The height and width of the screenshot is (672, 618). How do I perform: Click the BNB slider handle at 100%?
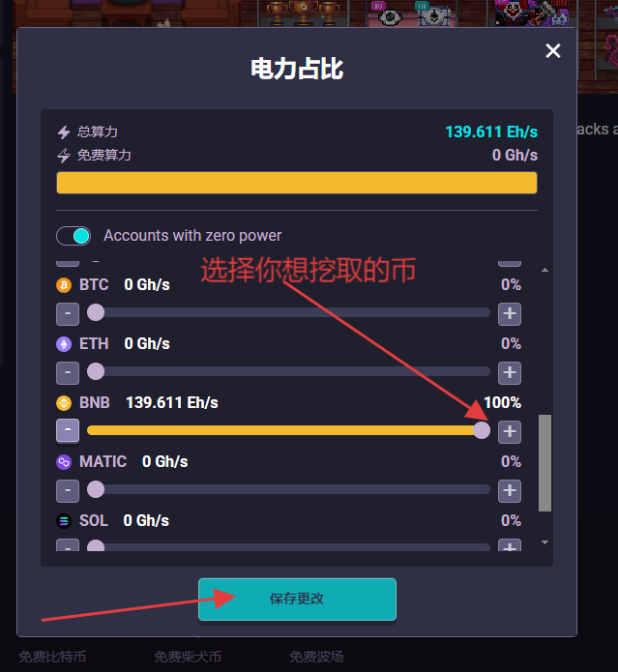click(x=482, y=430)
